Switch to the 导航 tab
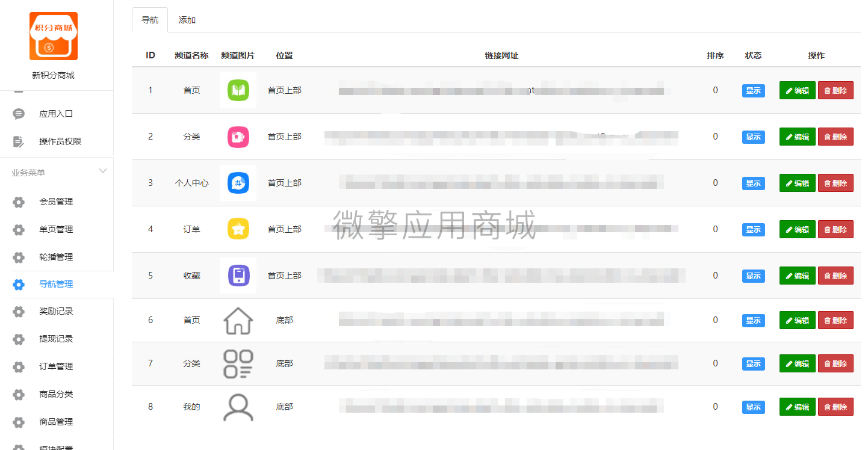 coord(150,20)
